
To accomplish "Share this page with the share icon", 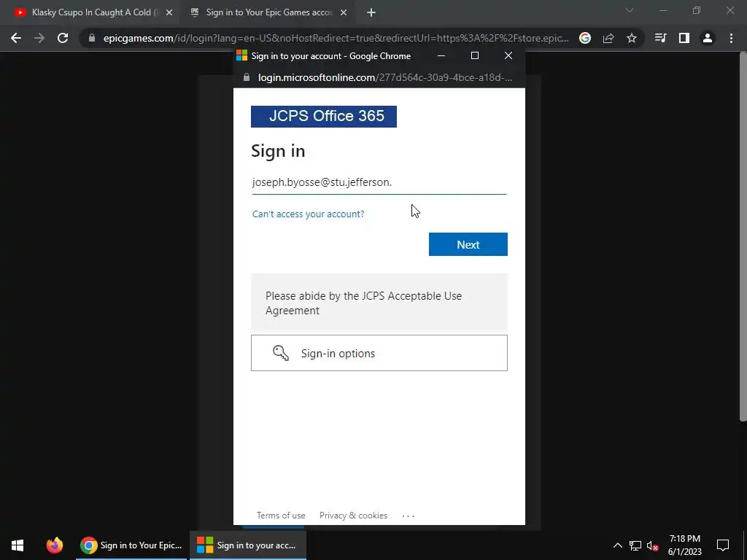I will pos(608,38).
